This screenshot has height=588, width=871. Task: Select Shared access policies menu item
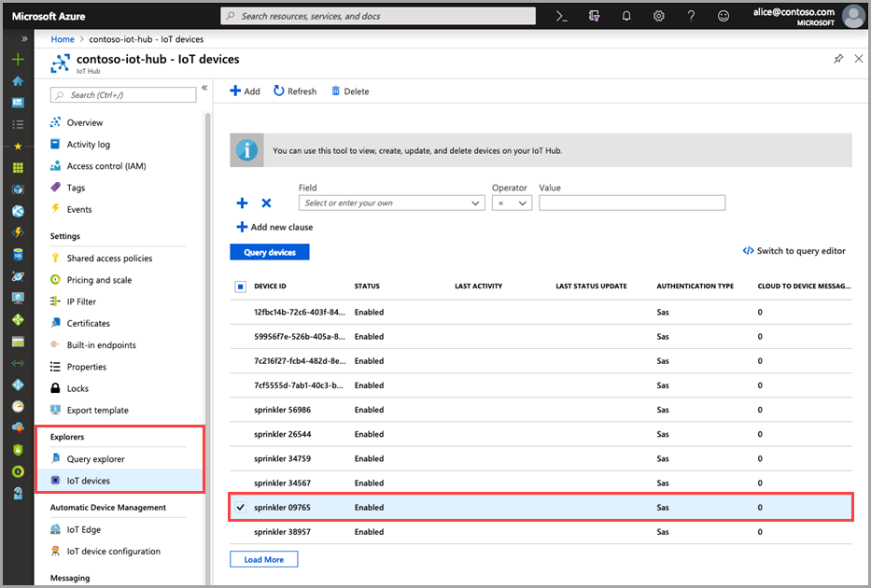pos(109,259)
